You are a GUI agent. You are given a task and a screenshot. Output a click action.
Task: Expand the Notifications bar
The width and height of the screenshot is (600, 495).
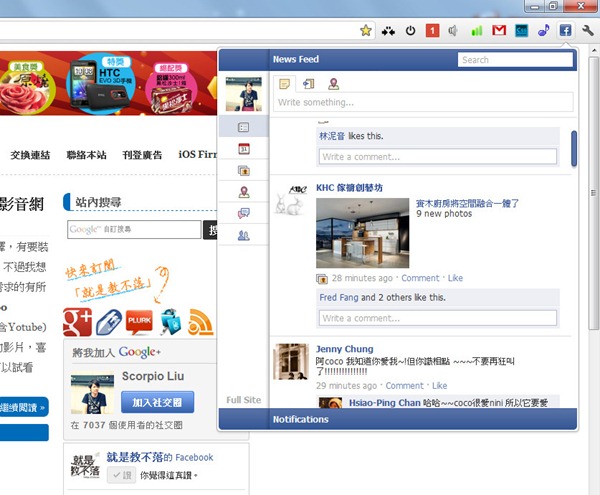398,419
